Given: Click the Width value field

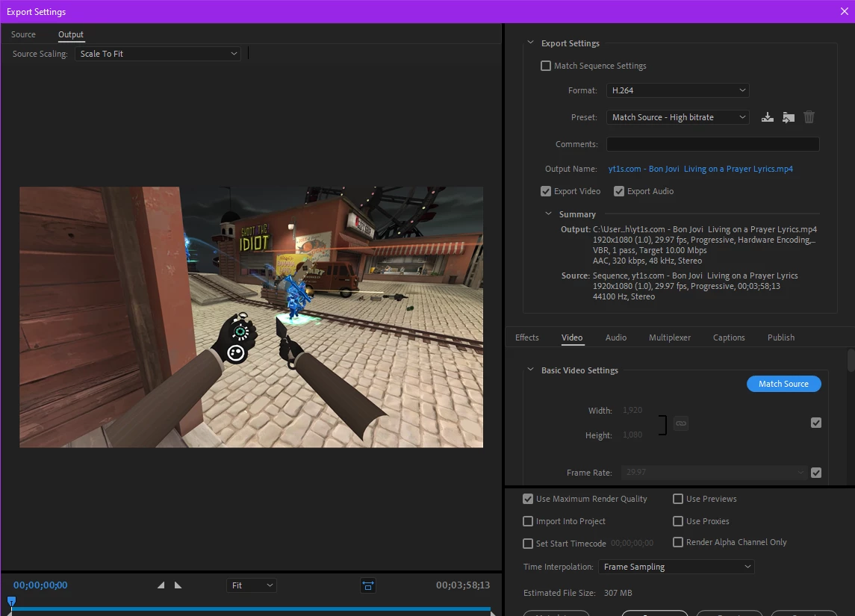Looking at the screenshot, I should [632, 410].
